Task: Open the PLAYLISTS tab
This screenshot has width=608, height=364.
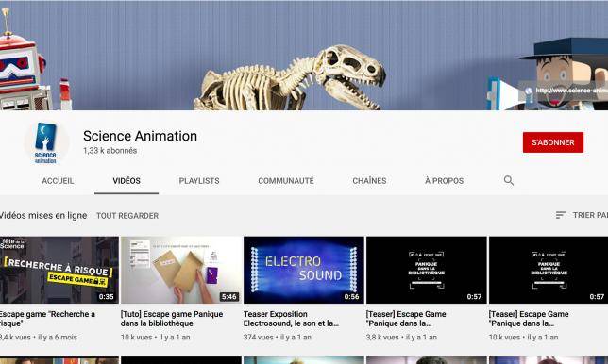Action: point(199,181)
